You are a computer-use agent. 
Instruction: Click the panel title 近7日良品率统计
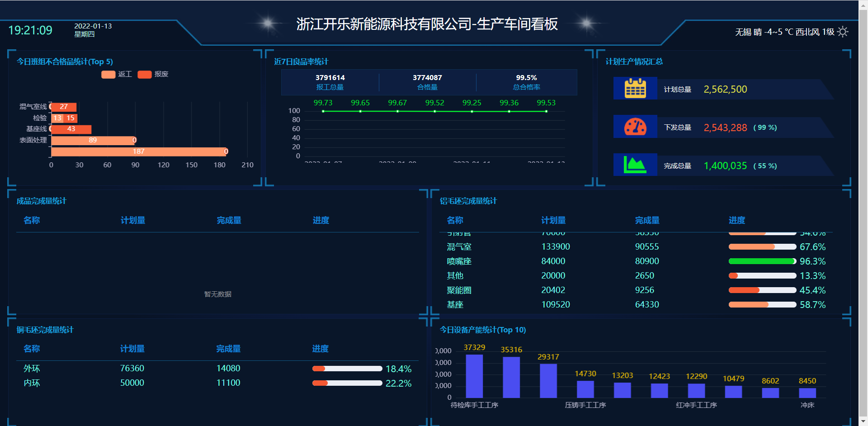(301, 62)
